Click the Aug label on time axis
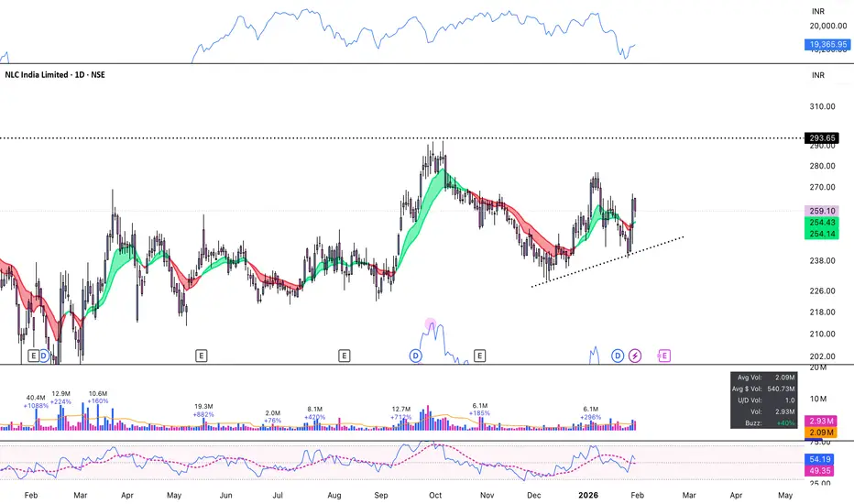This screenshot has height=504, width=854. [334, 495]
